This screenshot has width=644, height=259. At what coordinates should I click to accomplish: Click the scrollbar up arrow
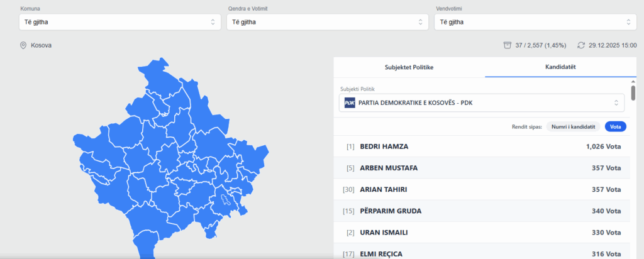pos(633,82)
